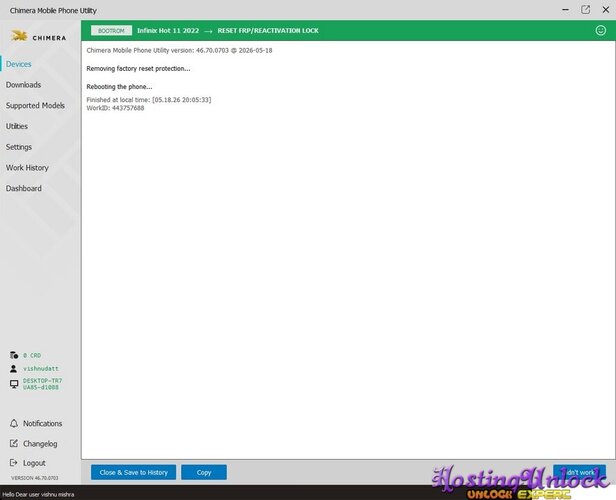
Task: Click the Logout arrow icon
Action: [14, 463]
